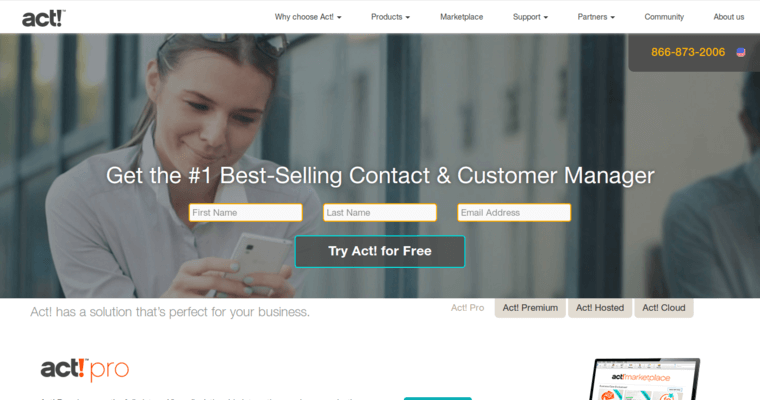760x400 pixels.
Task: Click the US flag icon by phone number
Action: (x=741, y=52)
